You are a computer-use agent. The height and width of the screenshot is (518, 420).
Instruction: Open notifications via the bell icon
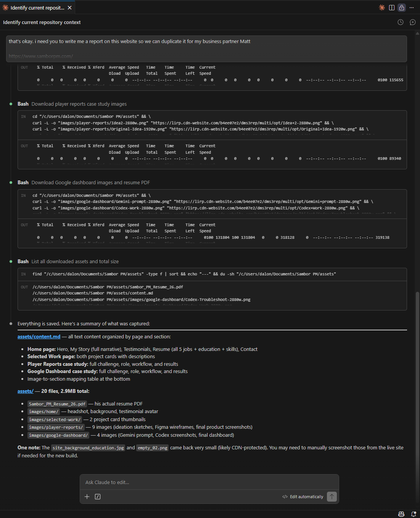point(414,513)
